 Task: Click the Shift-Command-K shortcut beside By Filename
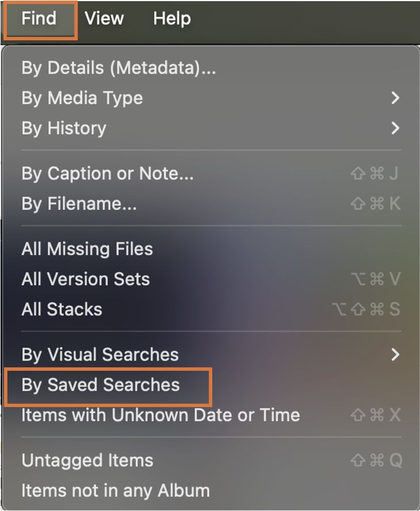coord(376,204)
